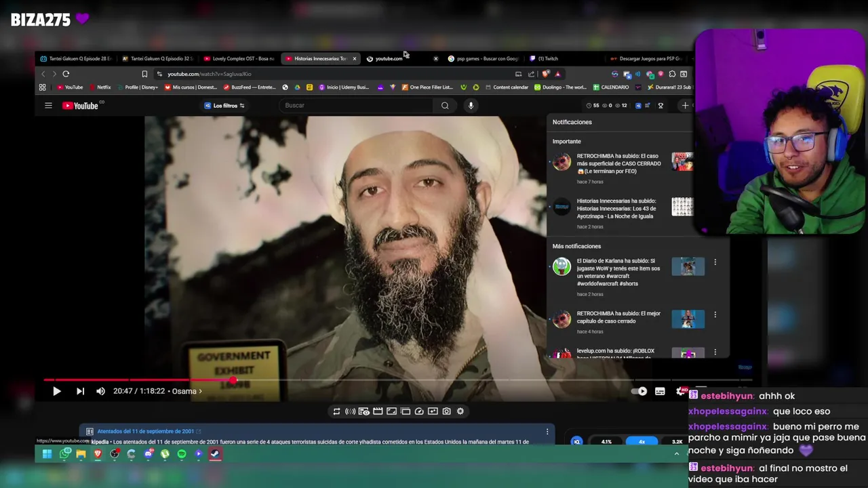Expand taskbar hidden icons chevron

676,454
